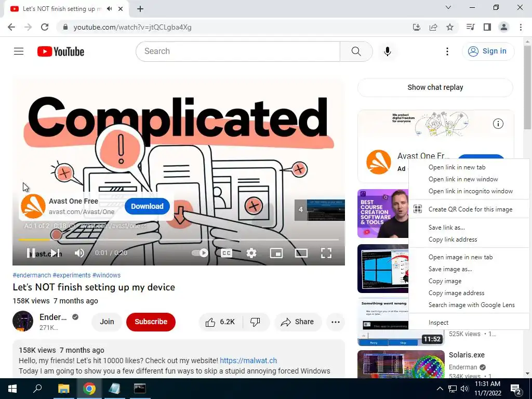Select Save link as…

click(469, 228)
